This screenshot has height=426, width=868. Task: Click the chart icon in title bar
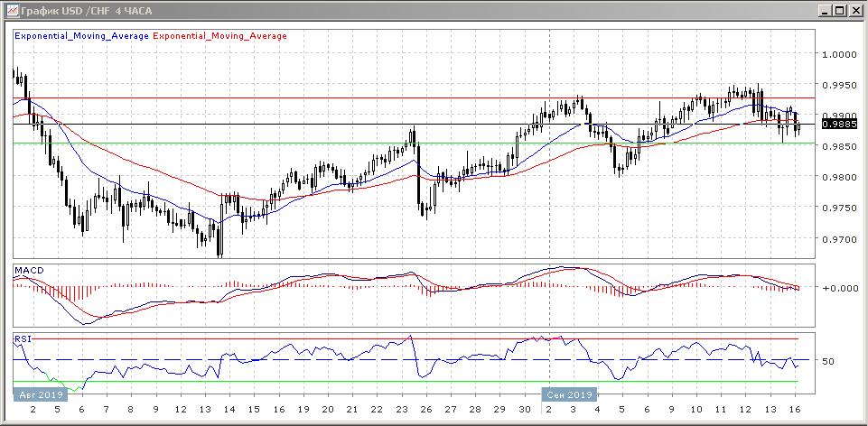[11, 11]
